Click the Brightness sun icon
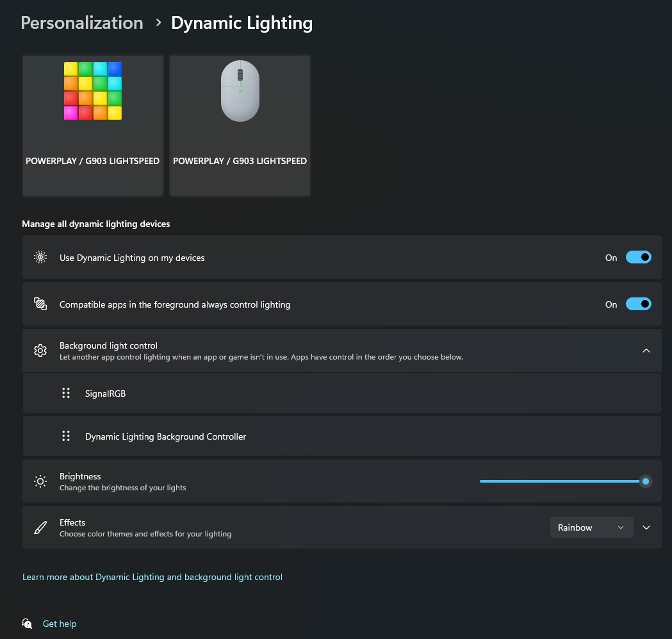The width and height of the screenshot is (672, 639). 40,481
